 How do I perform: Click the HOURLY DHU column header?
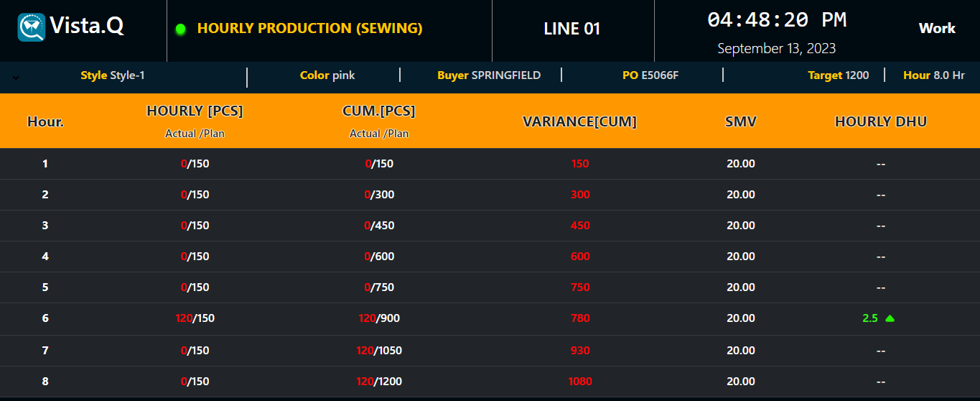click(880, 121)
